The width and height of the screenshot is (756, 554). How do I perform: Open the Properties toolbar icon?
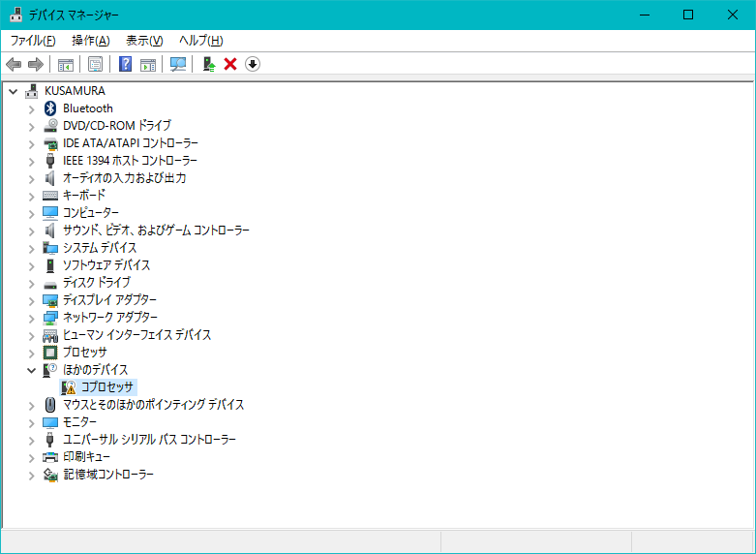point(96,64)
